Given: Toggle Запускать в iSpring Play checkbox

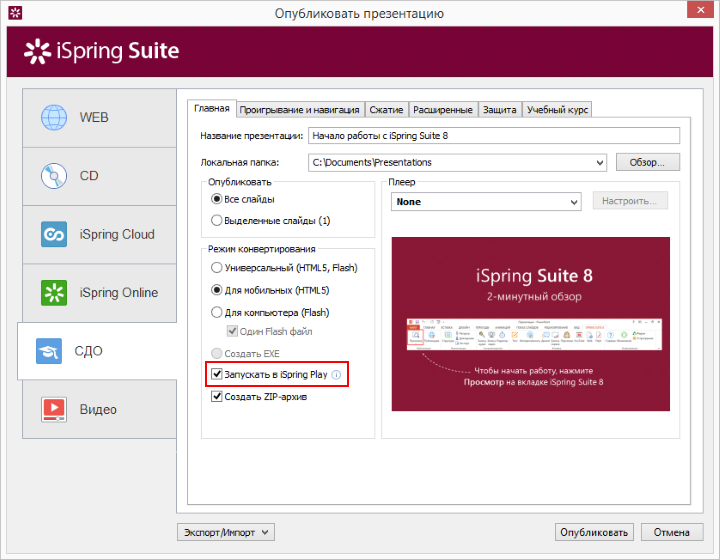Looking at the screenshot, I should 216,374.
